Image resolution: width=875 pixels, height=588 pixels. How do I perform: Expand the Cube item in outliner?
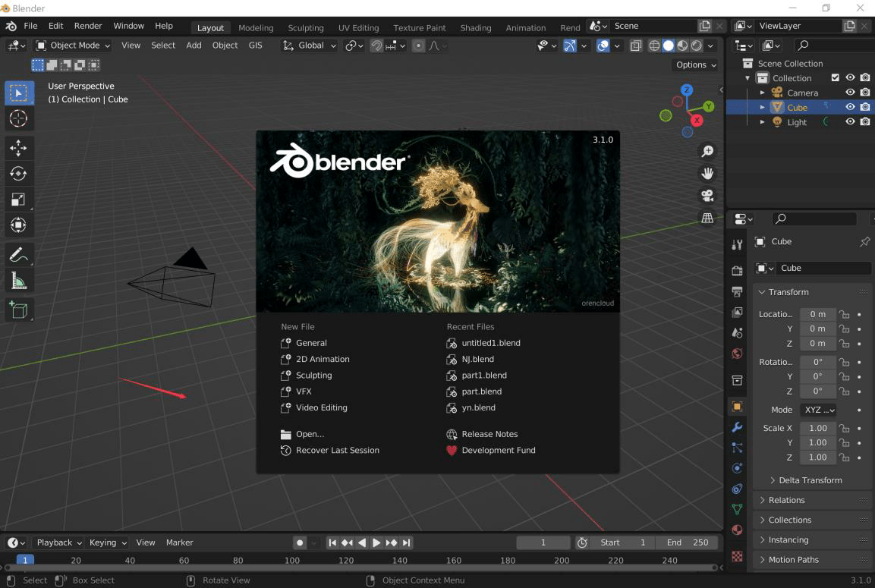762,107
